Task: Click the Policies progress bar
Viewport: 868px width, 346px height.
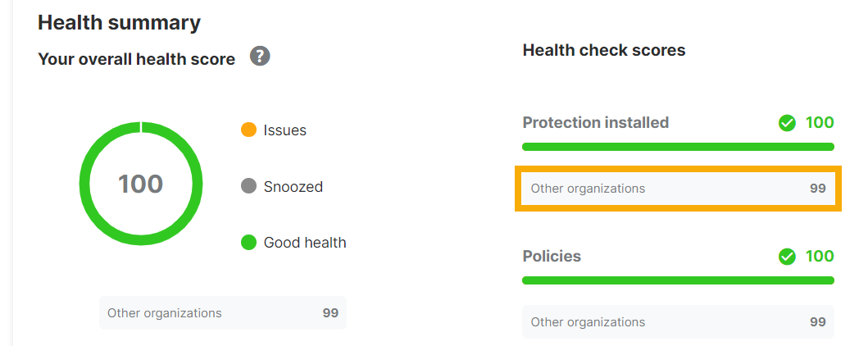Action: pyautogui.click(x=678, y=280)
